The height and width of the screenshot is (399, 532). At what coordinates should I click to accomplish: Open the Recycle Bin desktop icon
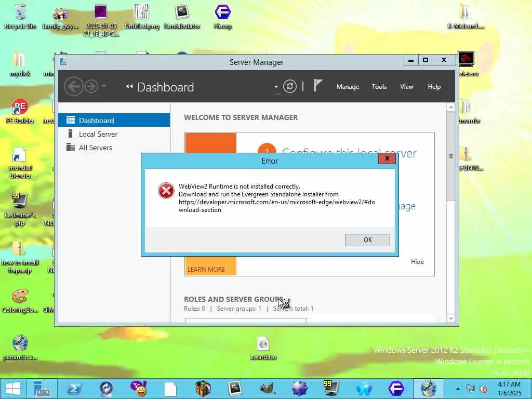20,16
